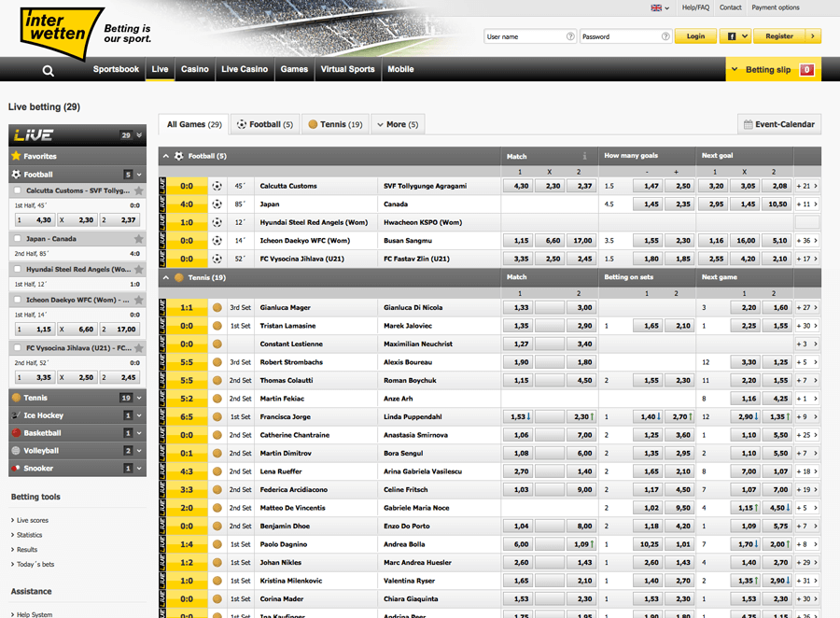840x618 pixels.
Task: Favorite the Calcutta Customs - SVF Tollygunge star
Action: [139, 190]
